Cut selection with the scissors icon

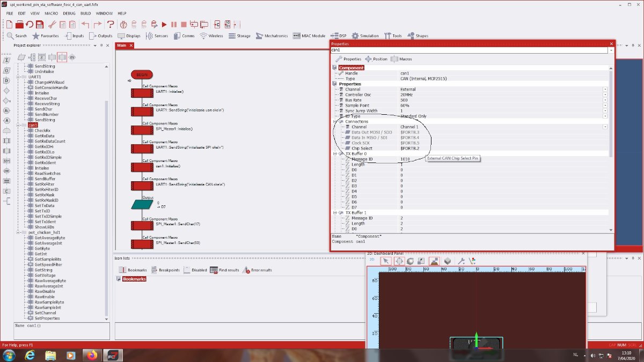(x=53, y=24)
